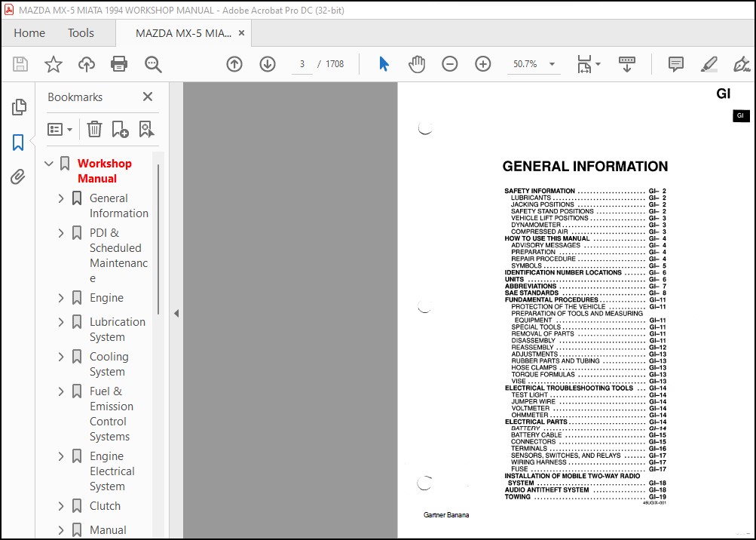Image resolution: width=756 pixels, height=540 pixels.
Task: Click the page number input field
Action: click(x=301, y=64)
